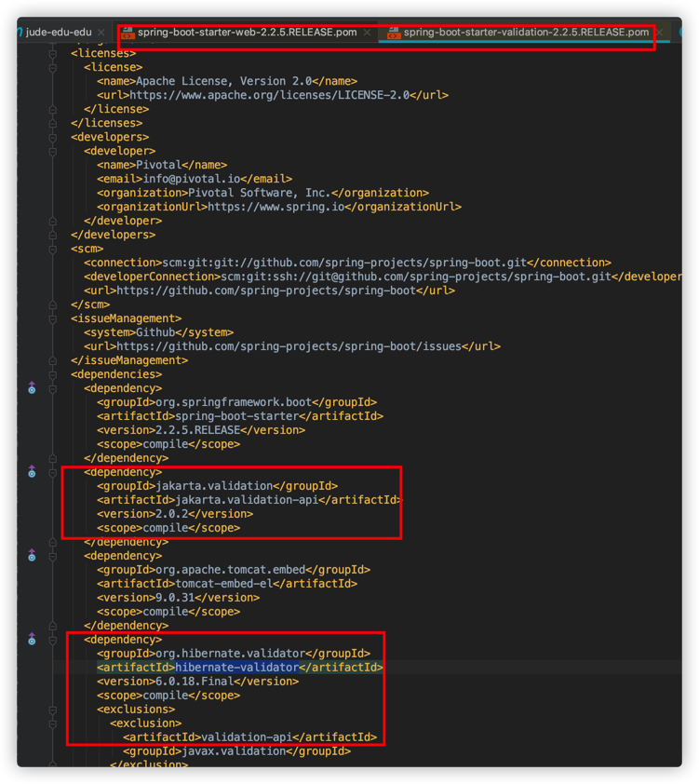Close the spring-boot-starter-web pom tab
This screenshot has height=784, width=699.
click(x=368, y=33)
